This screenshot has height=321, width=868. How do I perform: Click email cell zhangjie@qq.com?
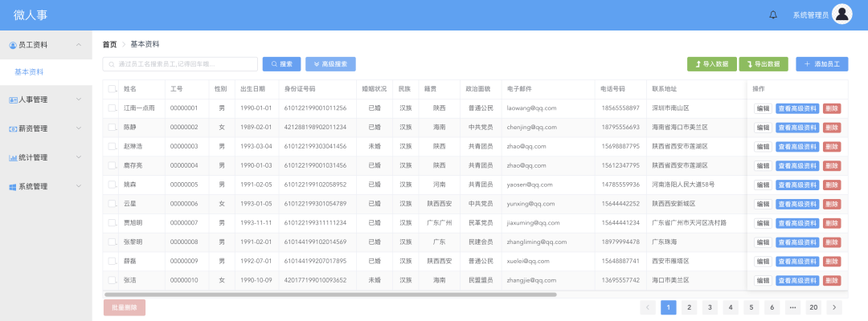tap(531, 281)
